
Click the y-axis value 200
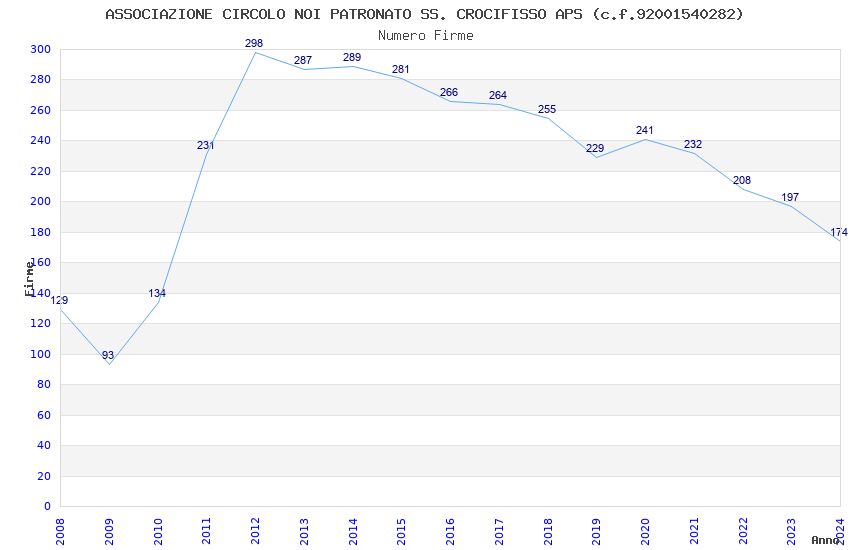[x=41, y=202]
